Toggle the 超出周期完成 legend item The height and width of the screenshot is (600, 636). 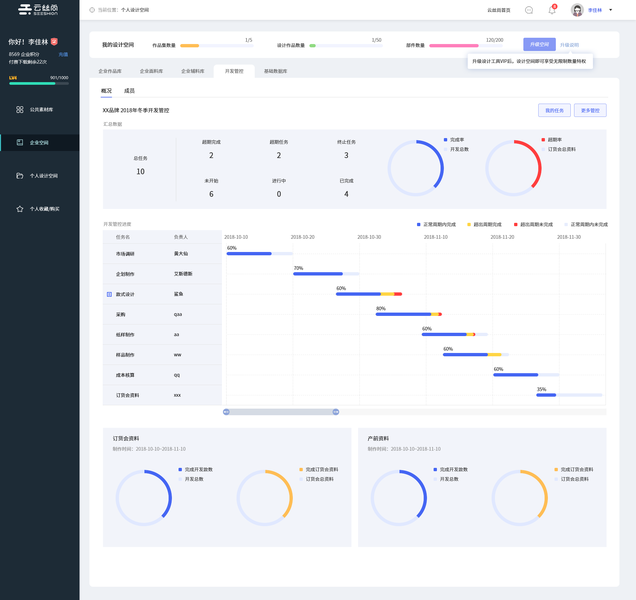click(484, 224)
